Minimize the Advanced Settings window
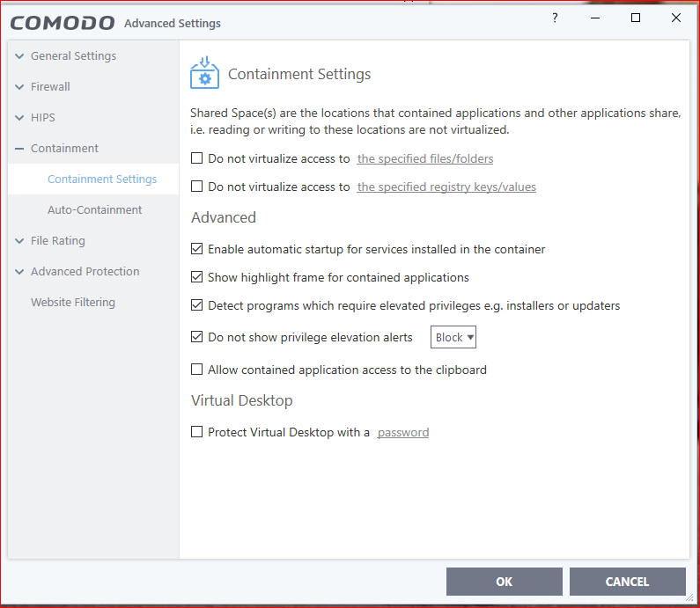The height and width of the screenshot is (608, 700). (595, 18)
